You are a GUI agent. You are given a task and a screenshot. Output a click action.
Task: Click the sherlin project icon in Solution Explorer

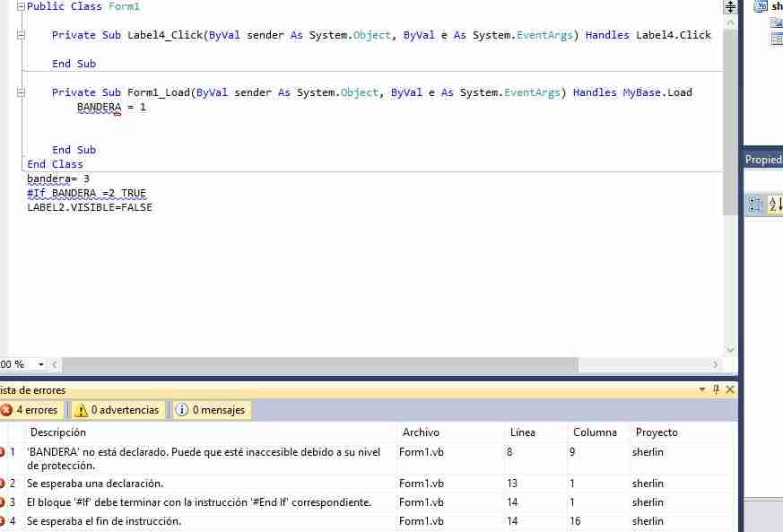(761, 6)
